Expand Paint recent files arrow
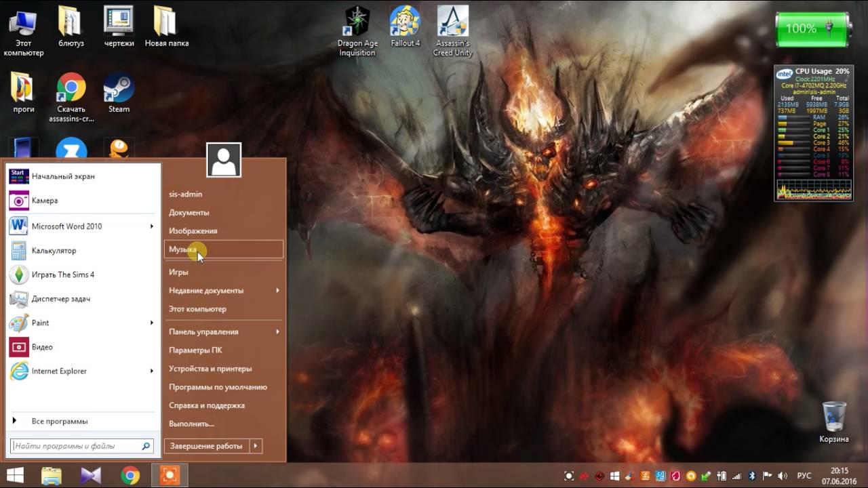868x488 pixels. click(x=152, y=323)
